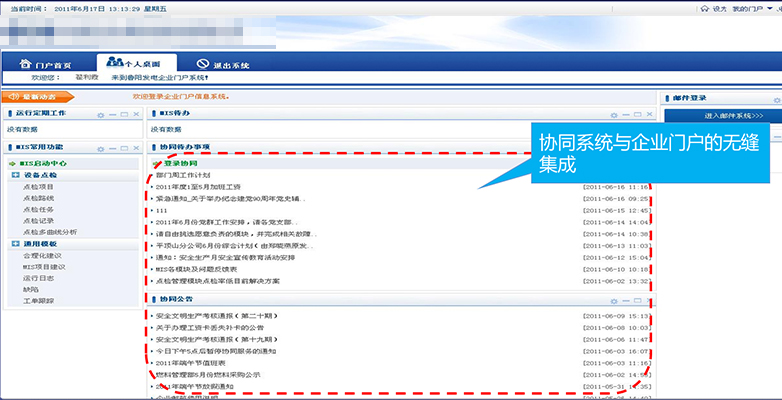Screen dimensions: 782x400
Task: Maximize the MIS常用功能 panel
Action: (125, 147)
